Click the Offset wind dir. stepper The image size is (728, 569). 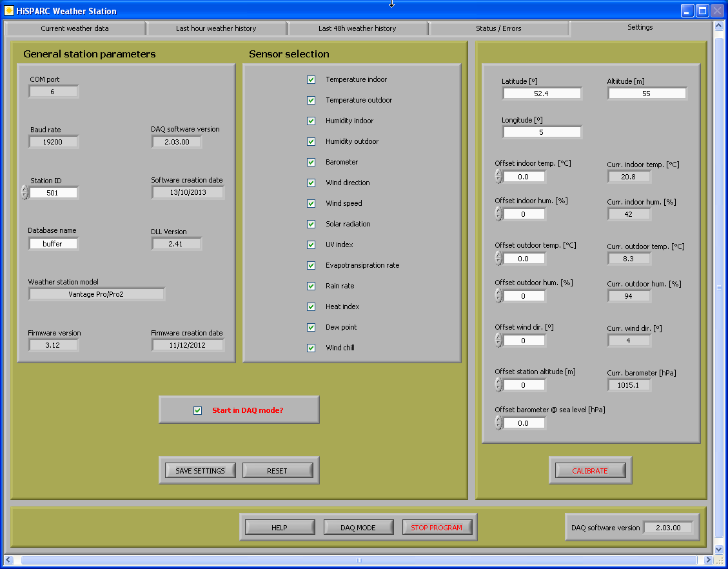(498, 341)
